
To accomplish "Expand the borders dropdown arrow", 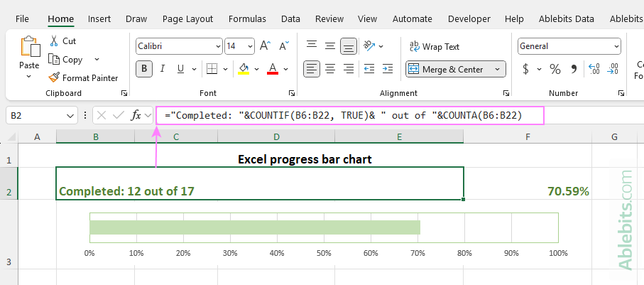I will coord(226,69).
